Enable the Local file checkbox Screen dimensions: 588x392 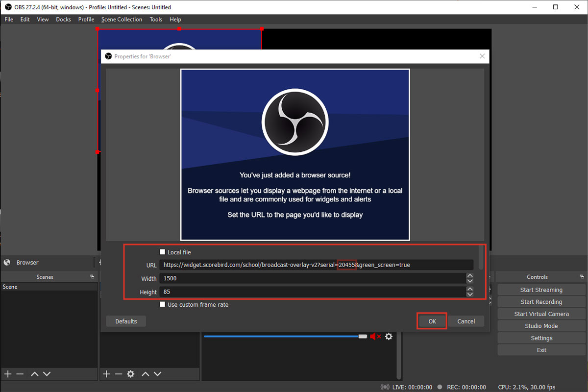click(x=163, y=252)
